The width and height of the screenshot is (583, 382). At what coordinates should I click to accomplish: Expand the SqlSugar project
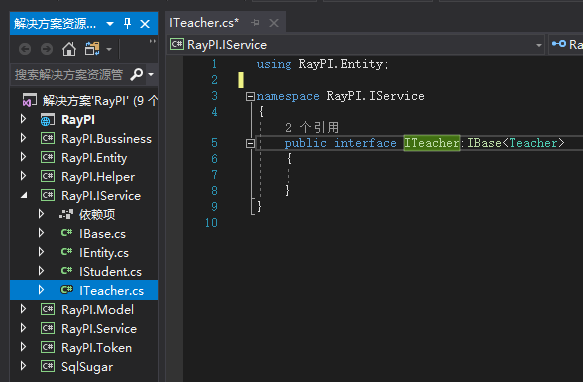pos(23,366)
